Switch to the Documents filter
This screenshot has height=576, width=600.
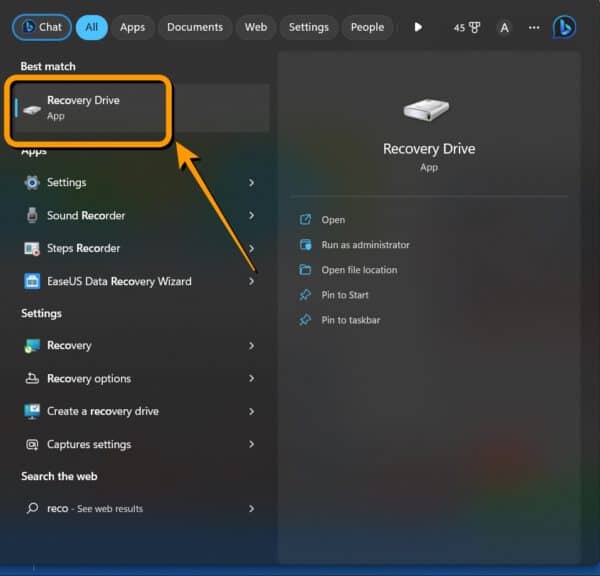(x=195, y=27)
